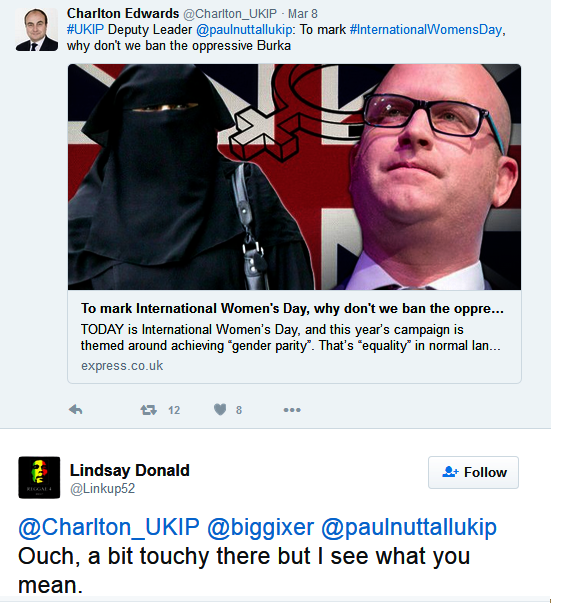Like the tweet with heart icon
This screenshot has width=564, height=614.
point(220,410)
